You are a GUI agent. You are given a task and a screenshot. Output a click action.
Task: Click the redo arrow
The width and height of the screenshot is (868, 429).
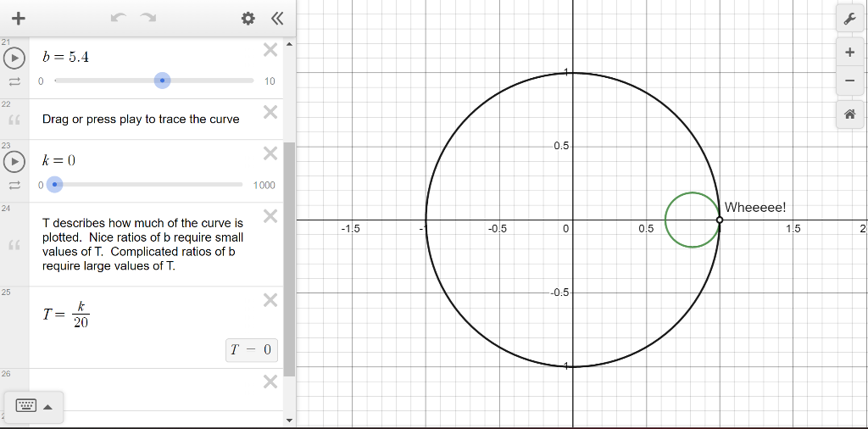[147, 19]
